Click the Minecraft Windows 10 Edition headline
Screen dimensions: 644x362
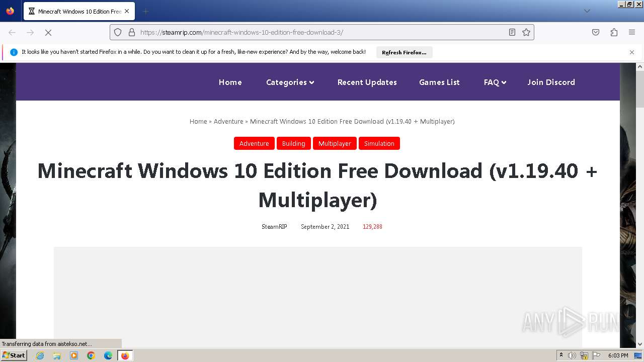coord(317,186)
